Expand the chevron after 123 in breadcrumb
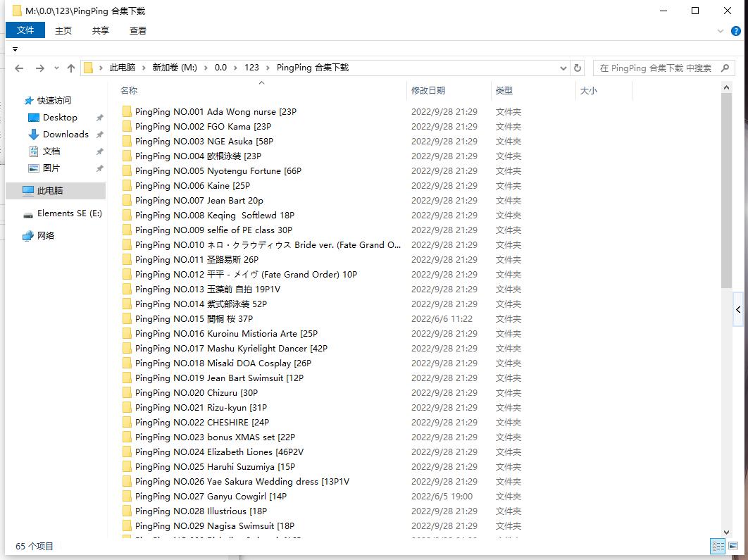The width and height of the screenshot is (748, 560). coord(267,68)
